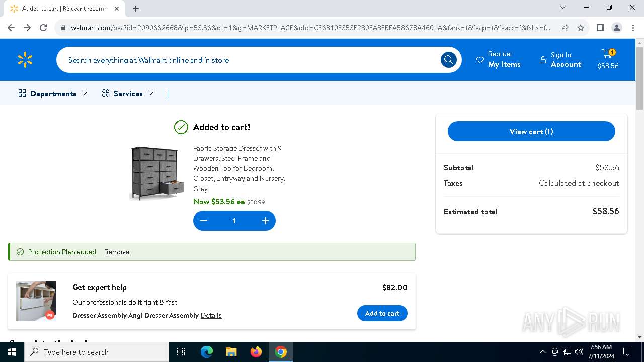Click the gray dresser product thumbnail
This screenshot has width=644, height=362.
tap(157, 173)
